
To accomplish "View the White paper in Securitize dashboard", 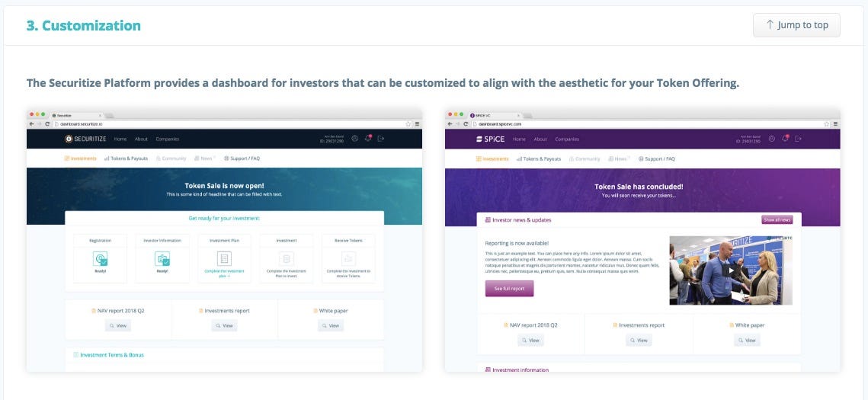I will (331, 325).
